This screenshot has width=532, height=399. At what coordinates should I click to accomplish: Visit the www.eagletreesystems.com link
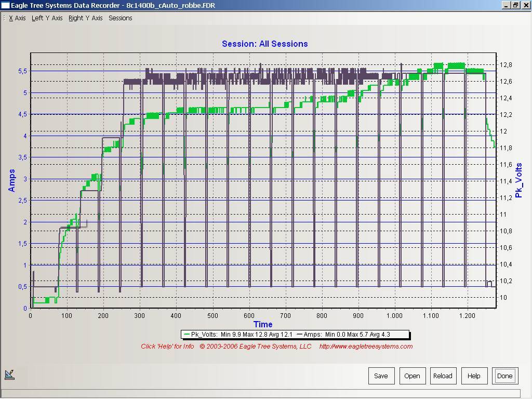coord(366,347)
